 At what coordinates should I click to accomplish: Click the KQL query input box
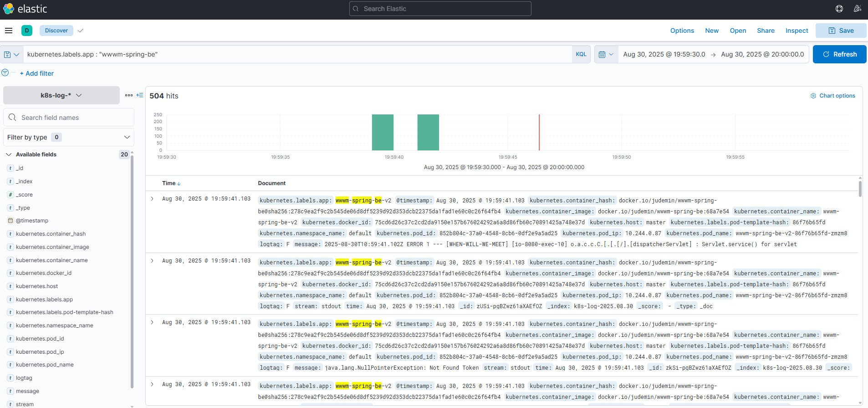coord(298,54)
